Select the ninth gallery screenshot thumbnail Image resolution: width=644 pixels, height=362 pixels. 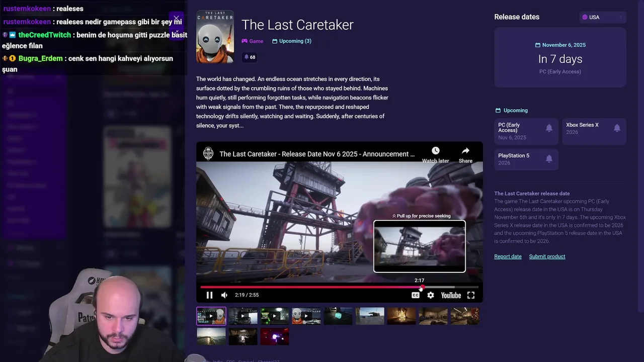point(465,316)
